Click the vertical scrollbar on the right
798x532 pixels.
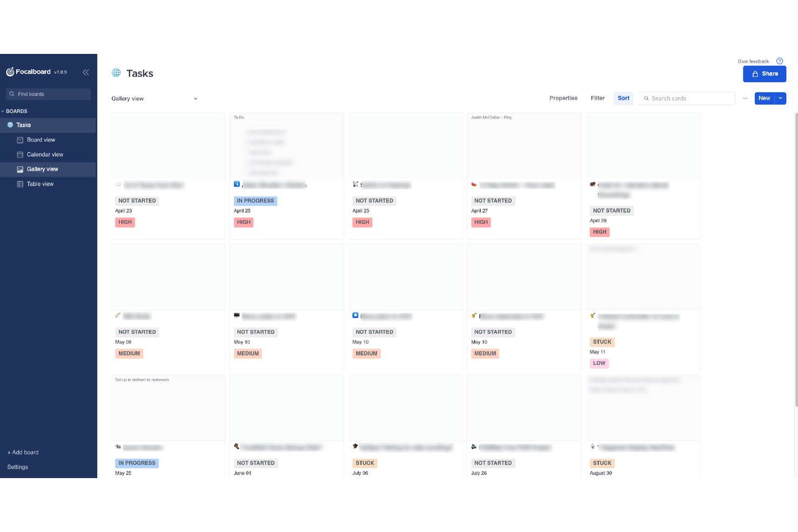[x=796, y=259]
